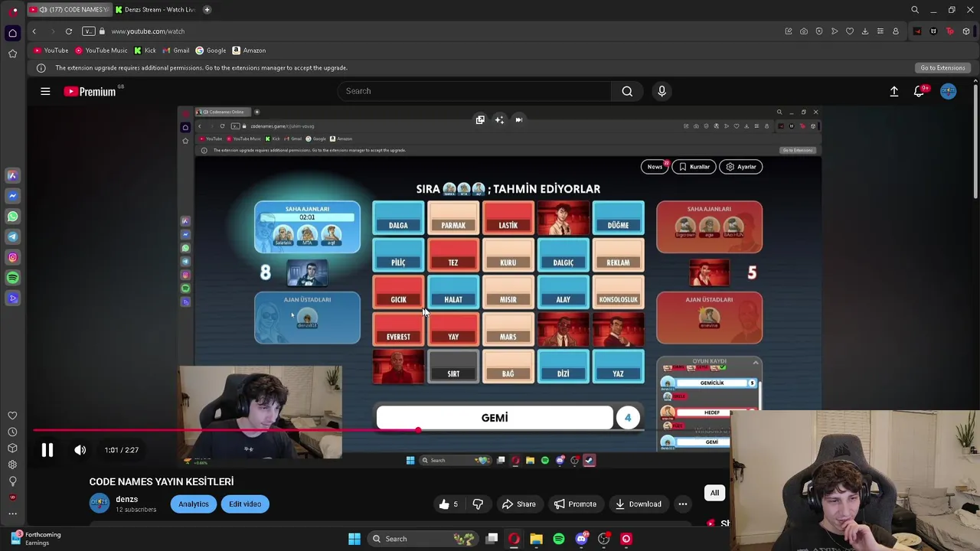Open YouTube hamburger guide menu
980x551 pixels.
pyautogui.click(x=45, y=92)
